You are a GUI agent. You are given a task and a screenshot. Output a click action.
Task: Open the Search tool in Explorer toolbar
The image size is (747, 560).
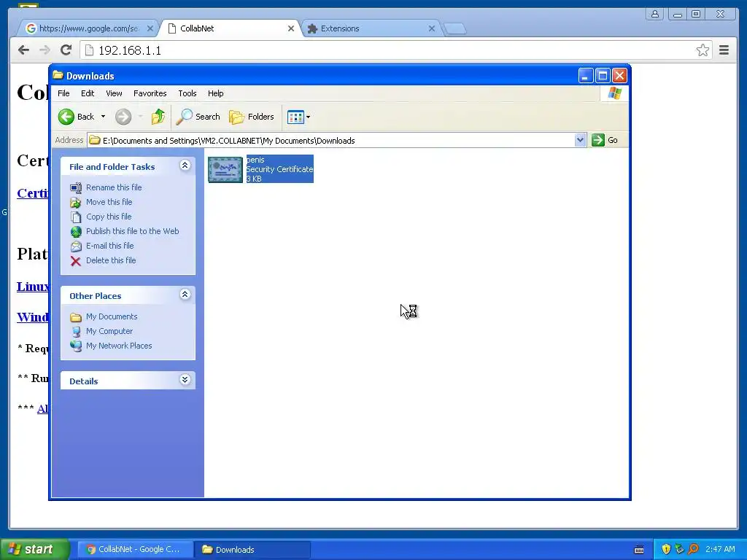coord(198,117)
